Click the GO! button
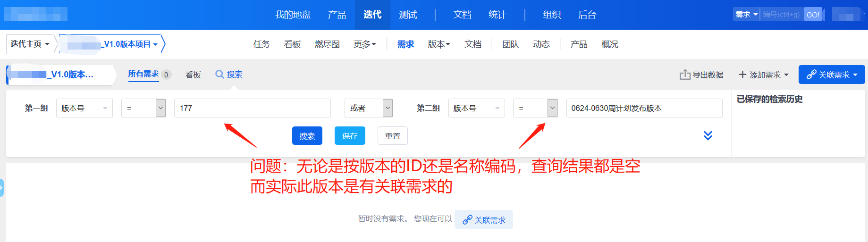 click(x=813, y=15)
